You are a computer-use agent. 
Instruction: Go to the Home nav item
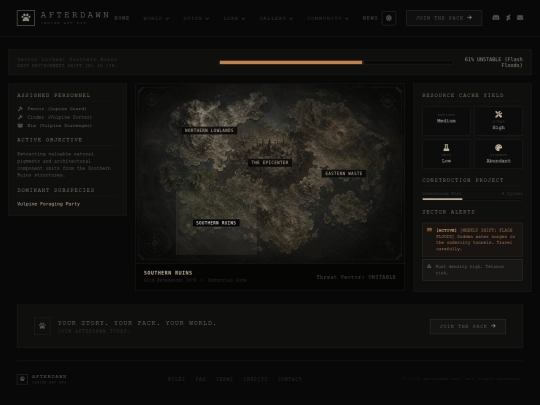point(122,18)
